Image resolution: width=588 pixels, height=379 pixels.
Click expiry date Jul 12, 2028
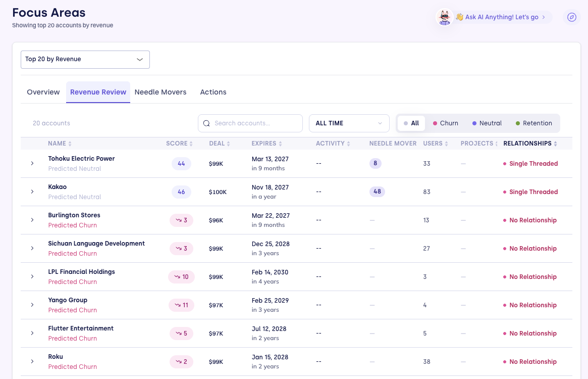[x=269, y=329]
